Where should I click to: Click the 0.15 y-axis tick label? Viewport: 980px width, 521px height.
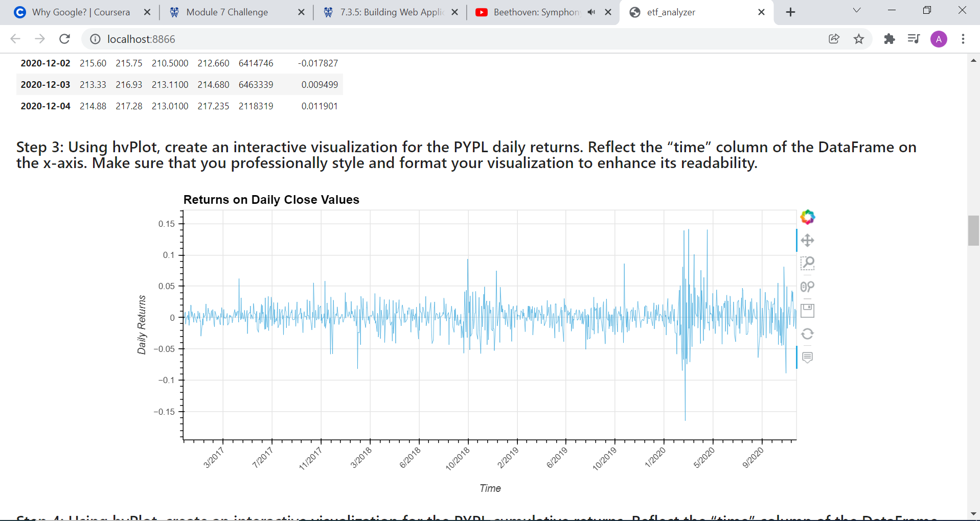click(167, 224)
